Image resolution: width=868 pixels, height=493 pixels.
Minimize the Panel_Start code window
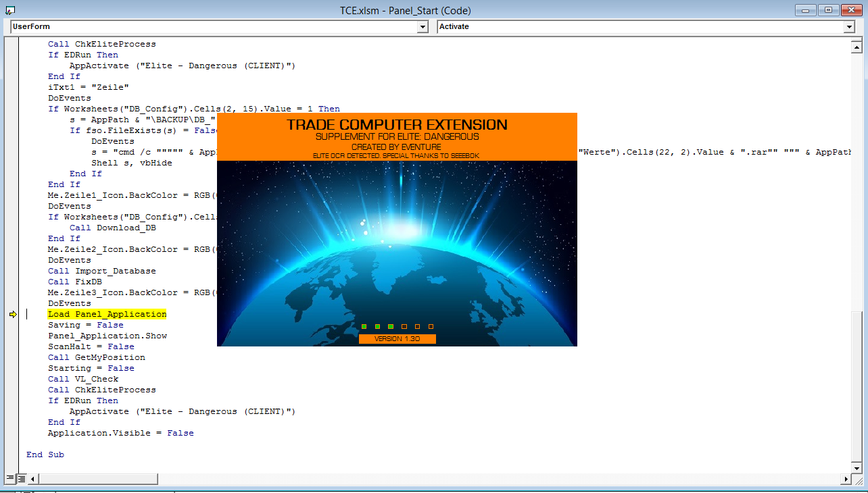pyautogui.click(x=806, y=9)
